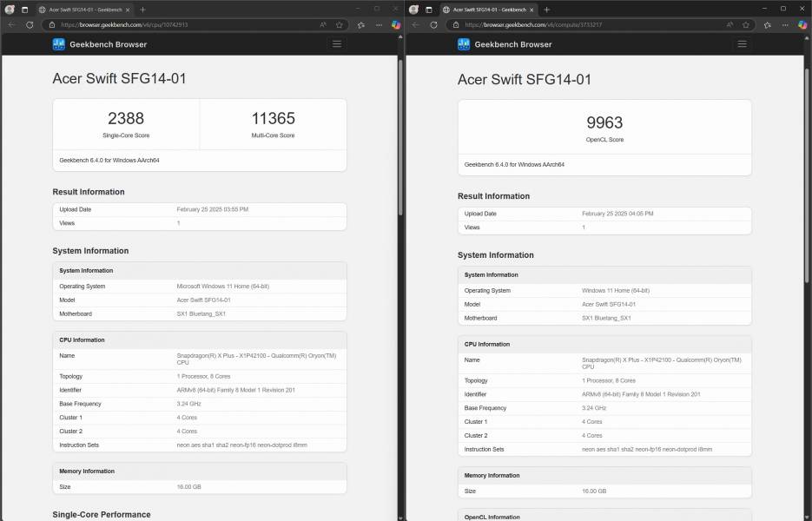Start Read Aloud in the left window

(323, 25)
